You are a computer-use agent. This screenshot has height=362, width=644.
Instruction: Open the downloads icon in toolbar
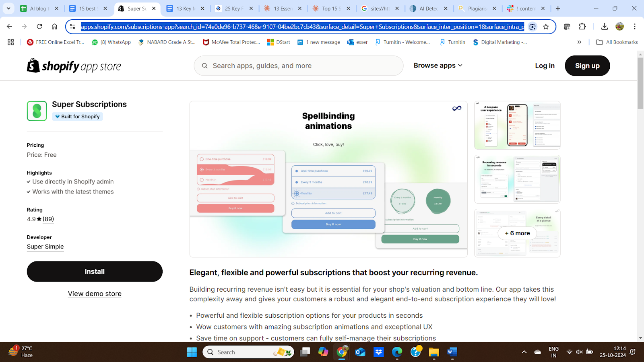(604, 27)
